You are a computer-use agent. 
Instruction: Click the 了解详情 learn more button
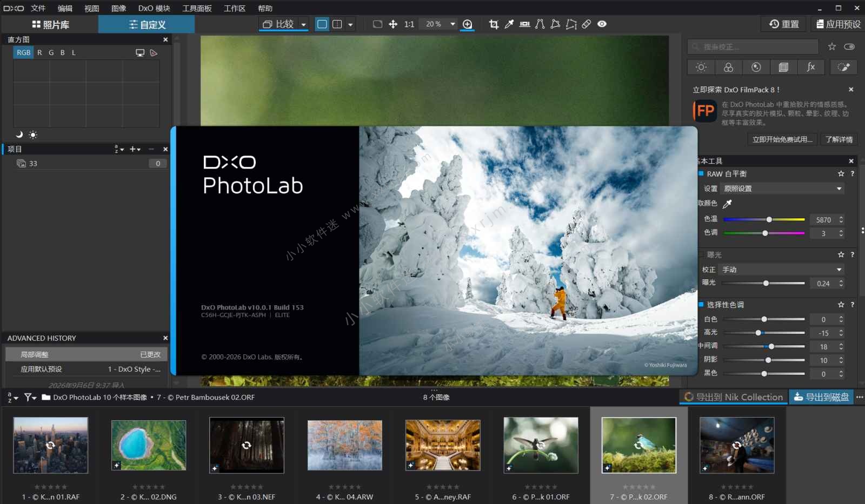tap(839, 139)
